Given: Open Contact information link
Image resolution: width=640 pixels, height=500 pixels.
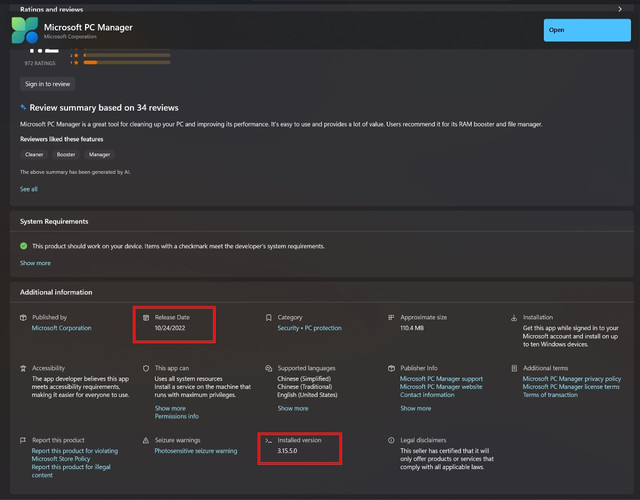Looking at the screenshot, I should pos(427,395).
